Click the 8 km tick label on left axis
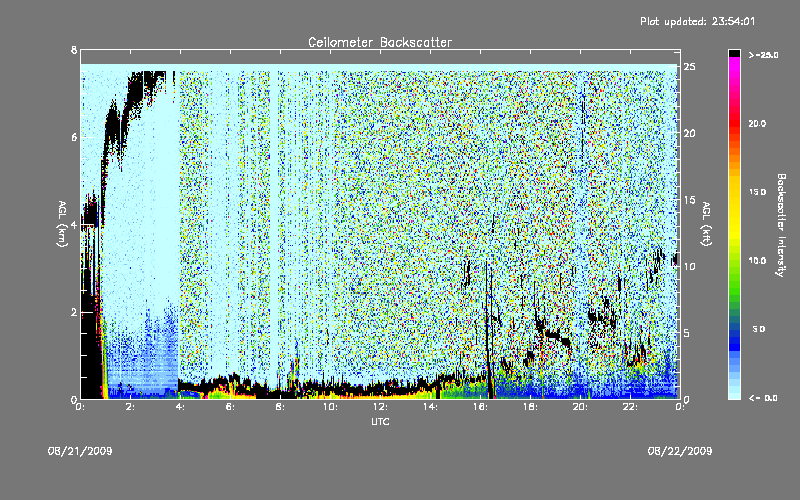 74,50
